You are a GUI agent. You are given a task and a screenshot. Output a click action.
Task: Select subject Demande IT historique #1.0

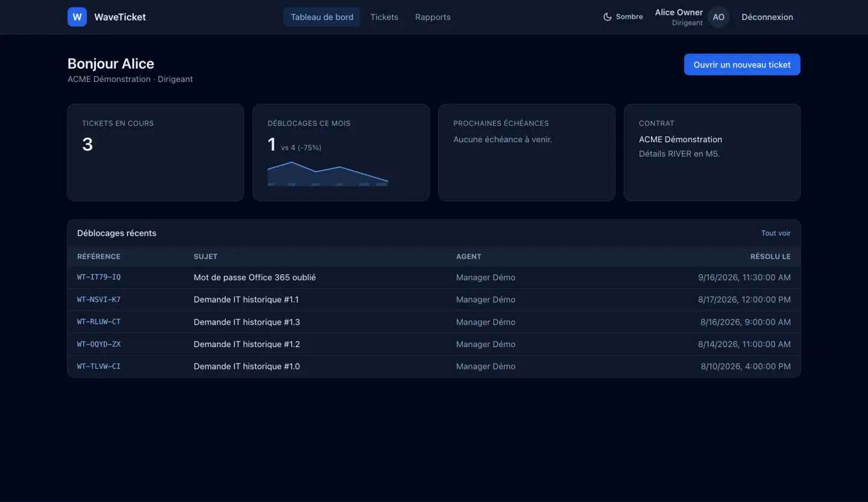click(247, 366)
